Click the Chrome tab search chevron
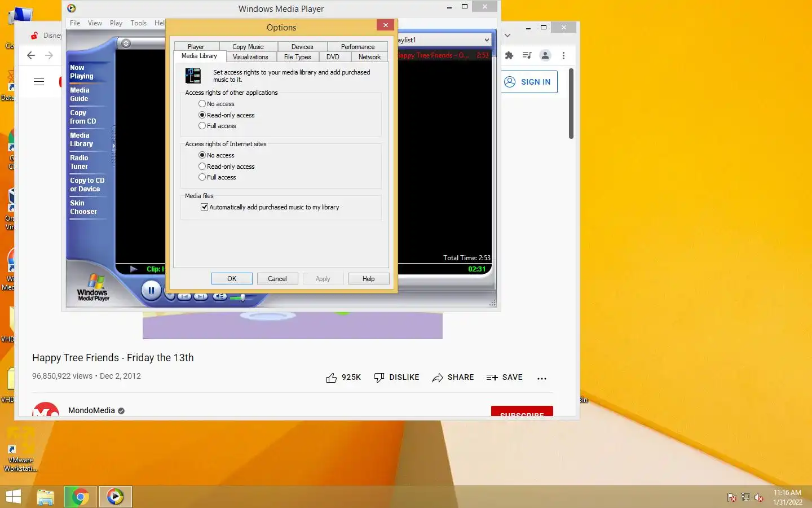The width and height of the screenshot is (812, 508). pos(507,35)
